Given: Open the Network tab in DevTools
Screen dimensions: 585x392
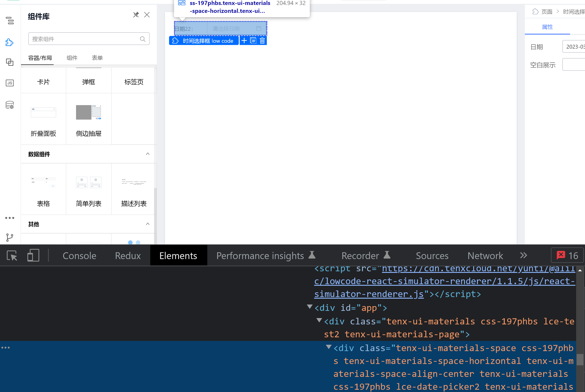Looking at the screenshot, I should pyautogui.click(x=485, y=256).
